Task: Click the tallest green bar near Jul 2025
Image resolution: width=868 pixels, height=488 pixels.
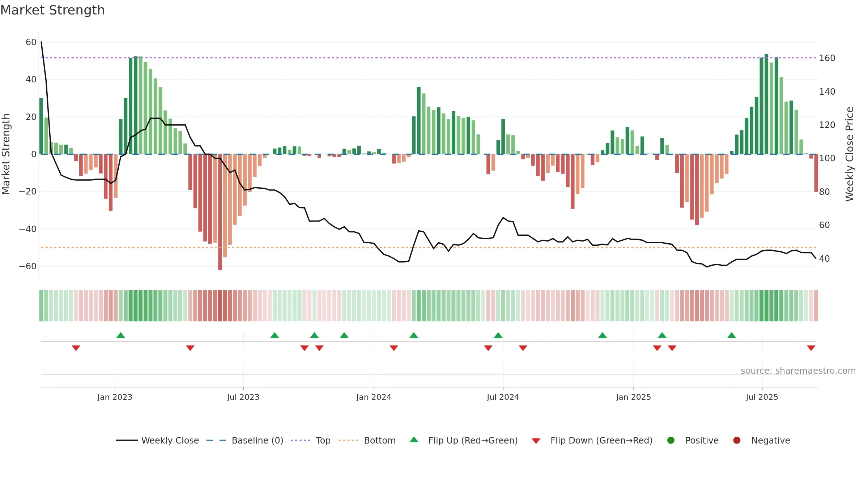Action: 766,104
